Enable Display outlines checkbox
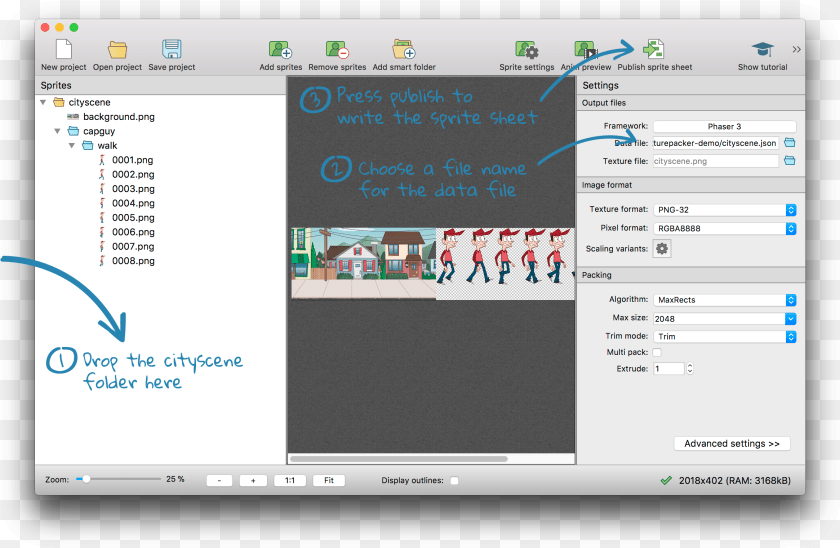Viewport: 840px width, 548px height. (454, 481)
